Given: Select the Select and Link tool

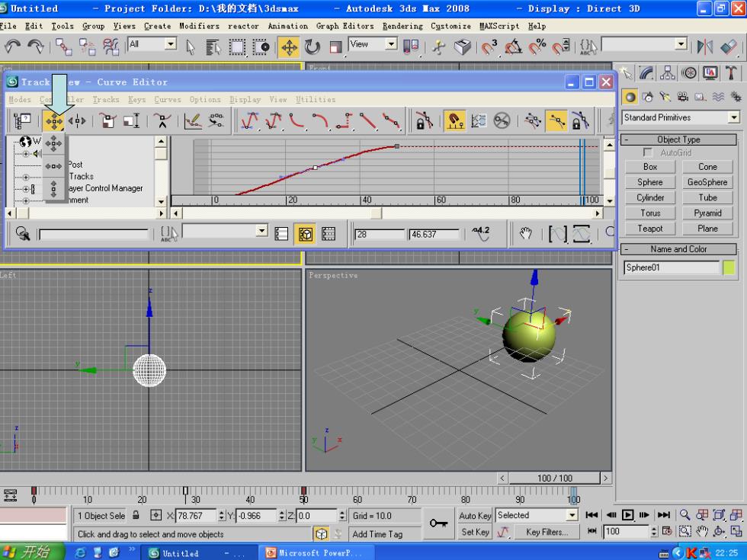Looking at the screenshot, I should pos(64,46).
